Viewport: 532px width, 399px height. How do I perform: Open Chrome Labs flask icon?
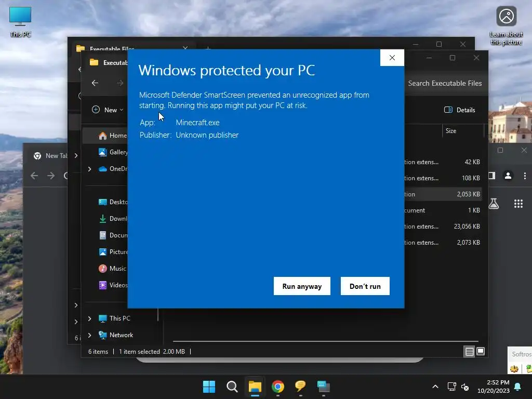[x=494, y=204]
